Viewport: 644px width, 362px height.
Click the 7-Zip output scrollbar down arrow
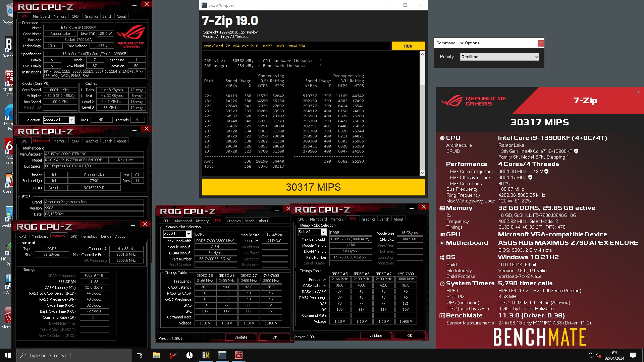point(423,173)
